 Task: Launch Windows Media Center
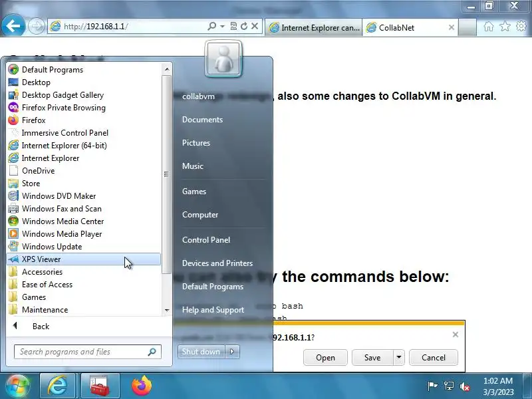point(83,221)
